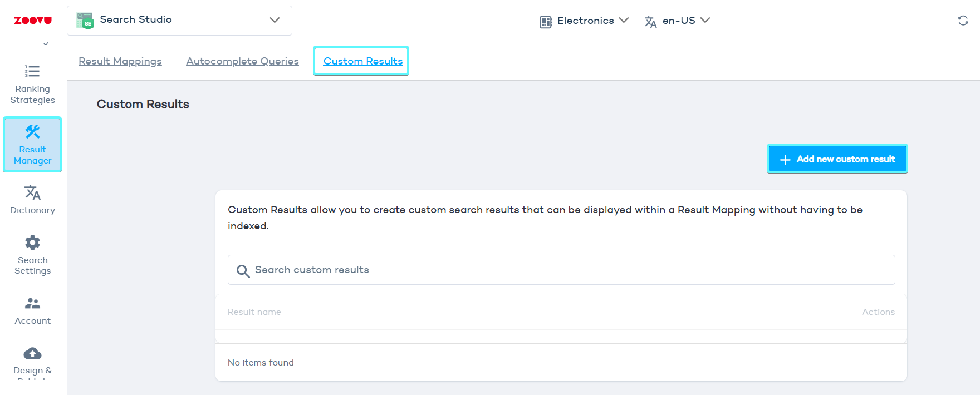The width and height of the screenshot is (980, 395).
Task: Click the magnifier icon in the search box
Action: point(243,271)
